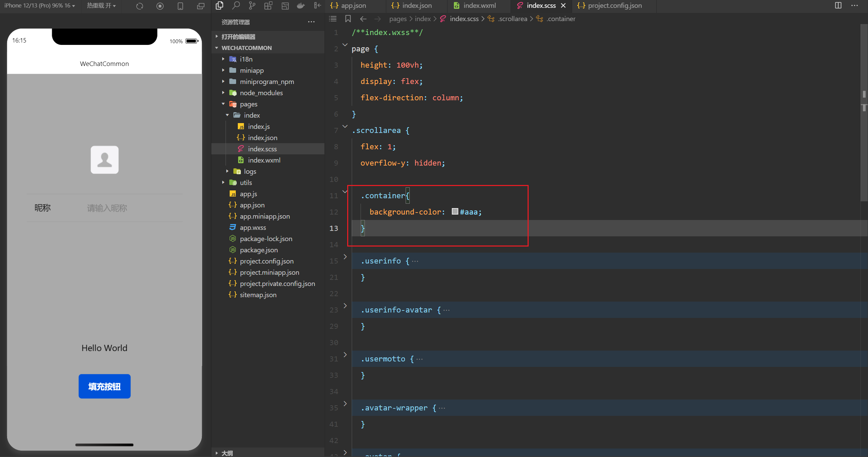Viewport: 868px width, 457px height.
Task: Click the #aaa color swatch in editor
Action: [455, 211]
